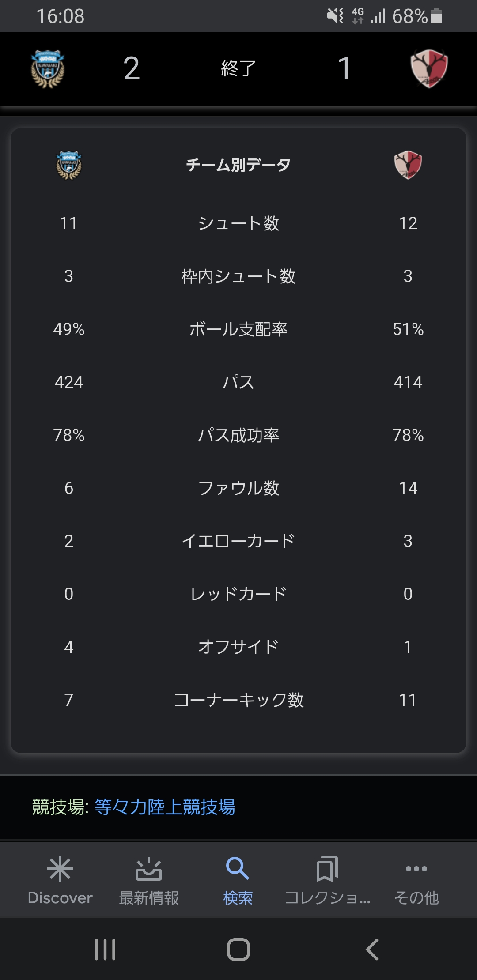This screenshot has width=477, height=980.
Task: Tap the Kawasaki Frontale crest in score header
Action: tap(48, 69)
